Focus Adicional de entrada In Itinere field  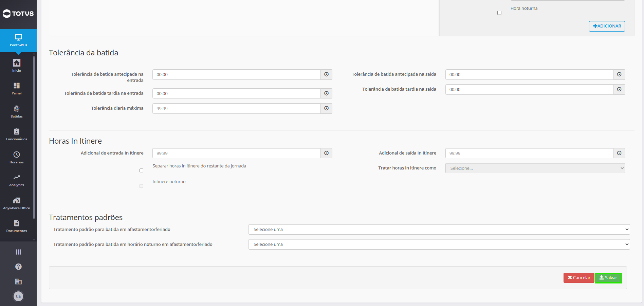click(x=236, y=153)
